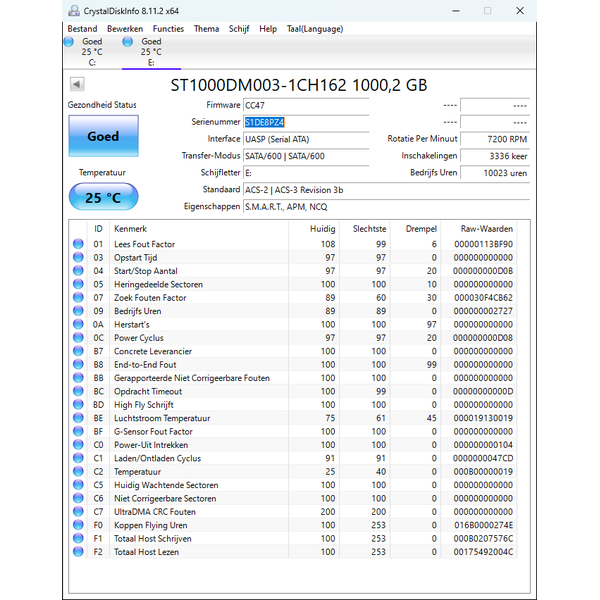Click the previous disk arrow button
Viewport: 600px width, 600px height.
tap(77, 84)
